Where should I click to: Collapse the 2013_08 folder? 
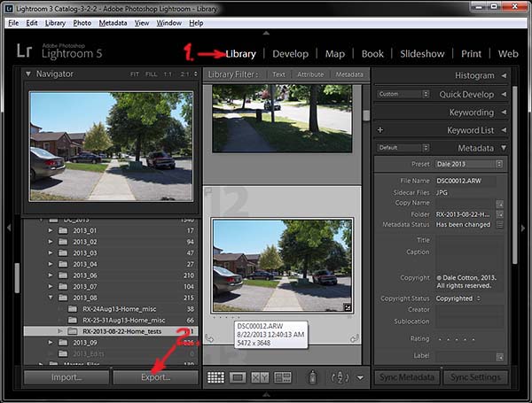click(51, 298)
